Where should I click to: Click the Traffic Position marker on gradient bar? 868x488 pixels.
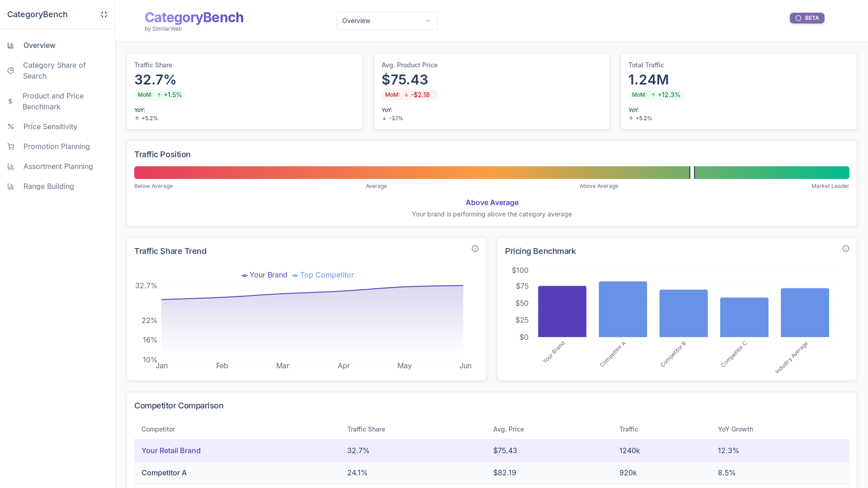click(x=692, y=173)
